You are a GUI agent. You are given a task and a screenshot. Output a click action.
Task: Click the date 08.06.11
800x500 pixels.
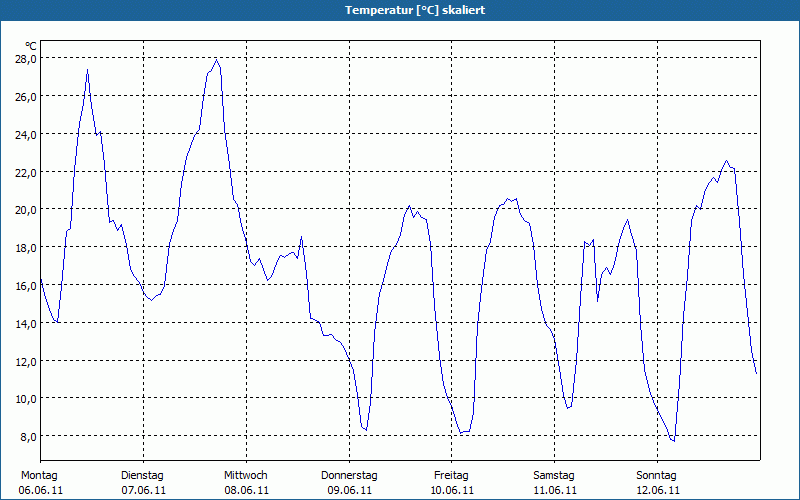click(246, 490)
